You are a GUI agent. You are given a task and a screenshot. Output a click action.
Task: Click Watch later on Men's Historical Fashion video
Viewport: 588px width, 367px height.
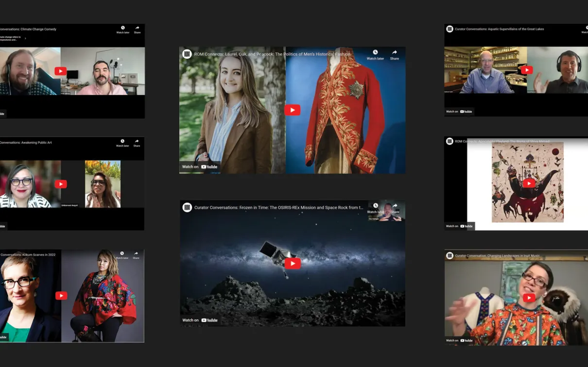click(x=375, y=54)
